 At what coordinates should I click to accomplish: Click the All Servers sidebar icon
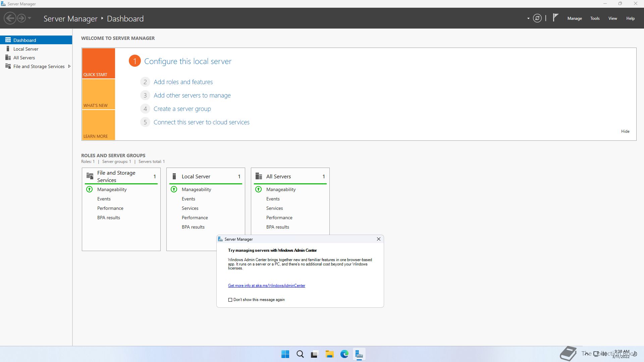pyautogui.click(x=8, y=57)
